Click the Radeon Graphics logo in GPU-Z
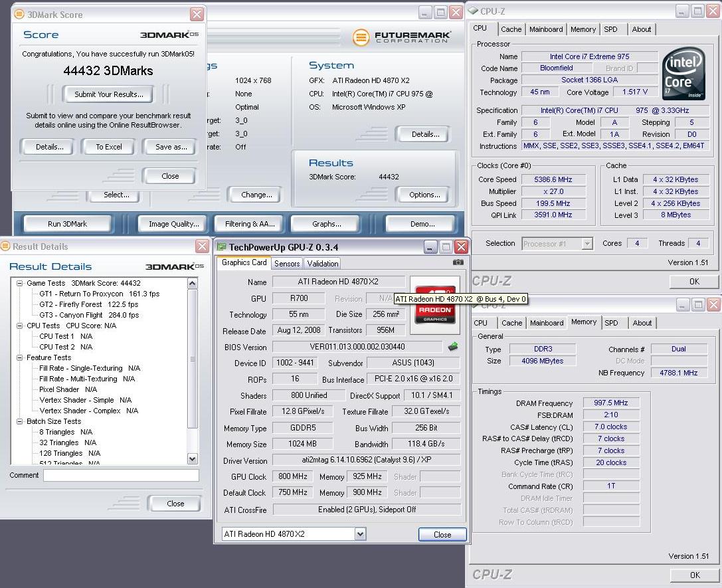722x588 pixels. (x=435, y=304)
